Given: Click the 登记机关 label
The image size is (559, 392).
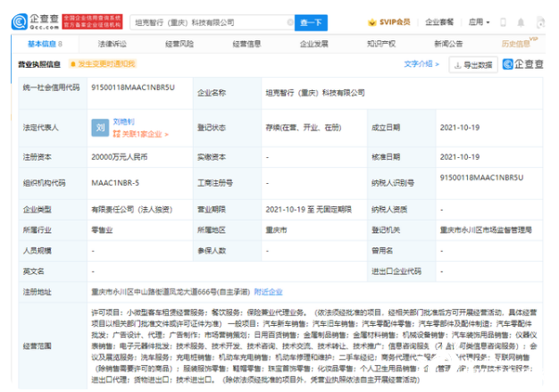Looking at the screenshot, I should [x=386, y=230].
